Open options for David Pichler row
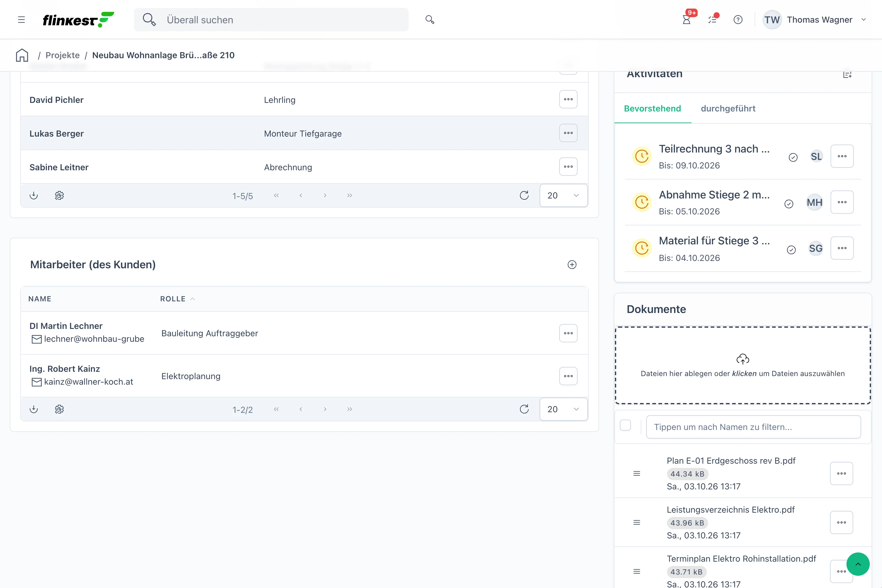Screen dimensions: 882x588 pyautogui.click(x=568, y=99)
